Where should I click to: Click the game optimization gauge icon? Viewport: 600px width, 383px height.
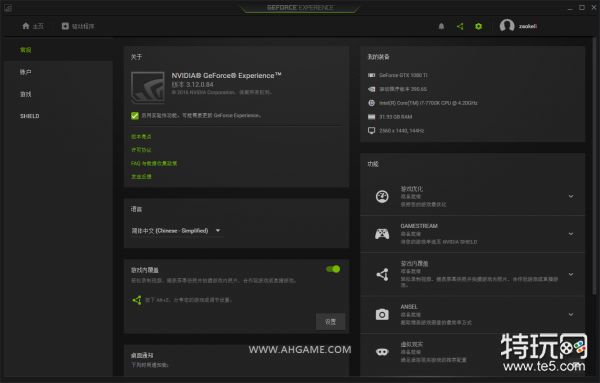coord(382,196)
